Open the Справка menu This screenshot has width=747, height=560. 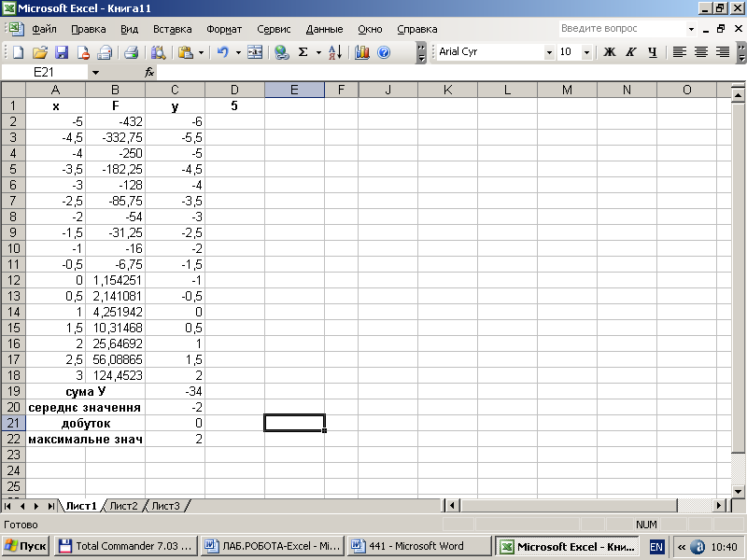pyautogui.click(x=416, y=29)
